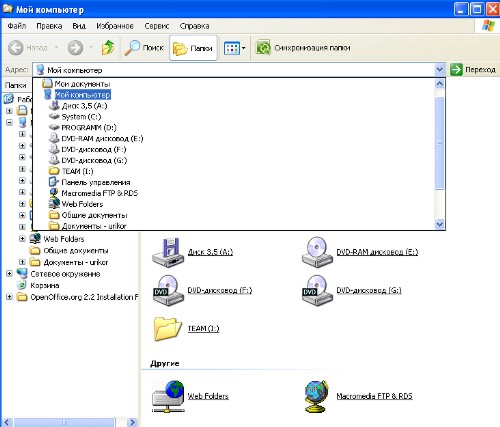Open Macromedia FTP & RDS globe icon
500x427 pixels.
[x=316, y=396]
